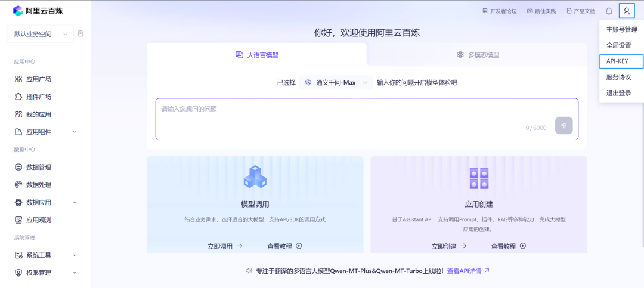644x288 pixels.
Task: Click the 应用广场 grid icon
Action: pyautogui.click(x=18, y=79)
